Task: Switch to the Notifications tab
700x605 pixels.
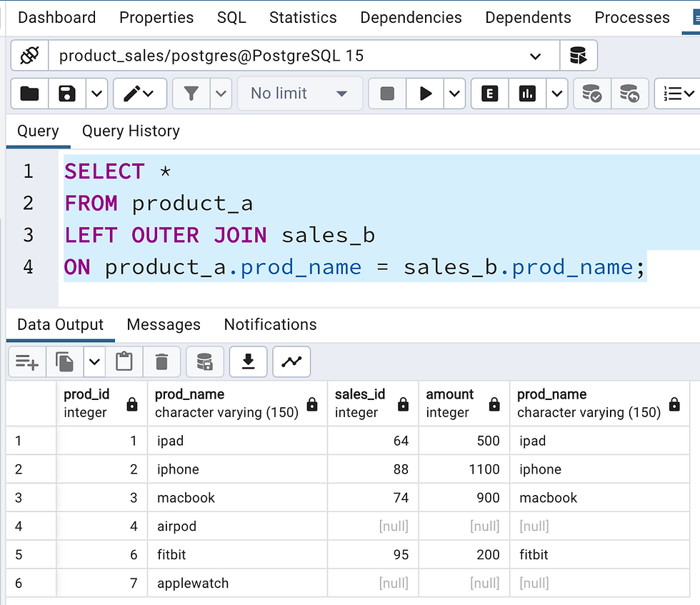Action: coord(270,324)
